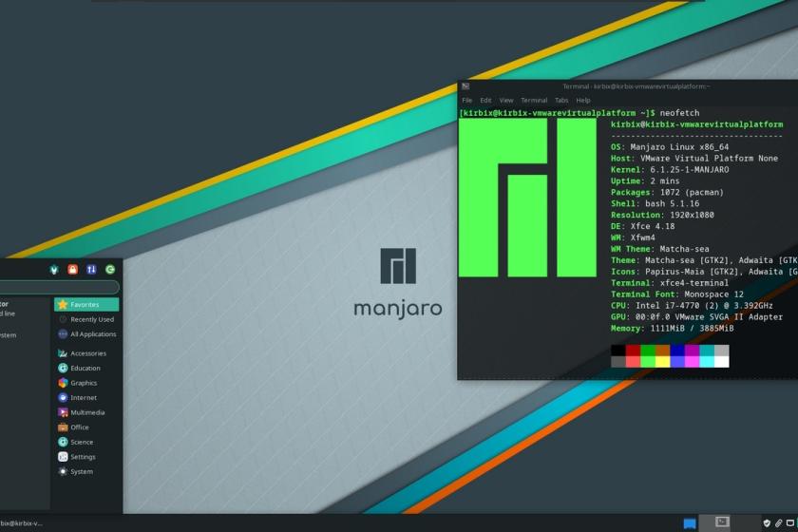
Task: Click the blue Switch User icon
Action: pos(91,270)
